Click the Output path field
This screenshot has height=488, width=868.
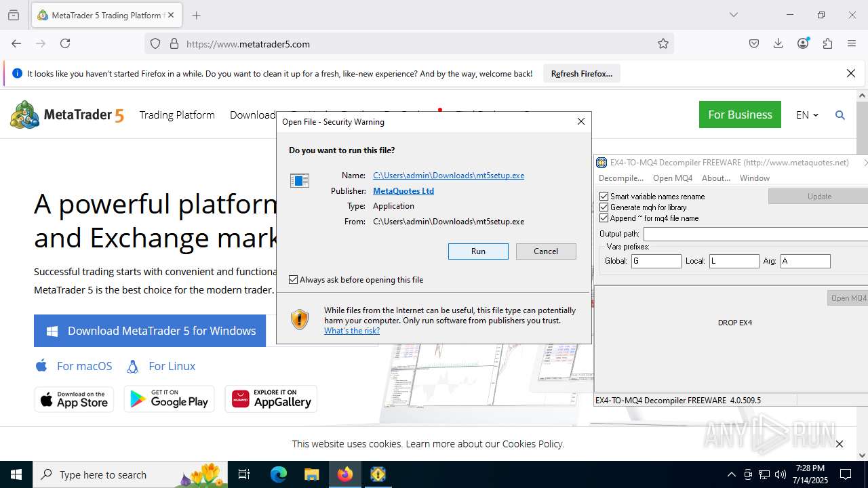coord(755,234)
